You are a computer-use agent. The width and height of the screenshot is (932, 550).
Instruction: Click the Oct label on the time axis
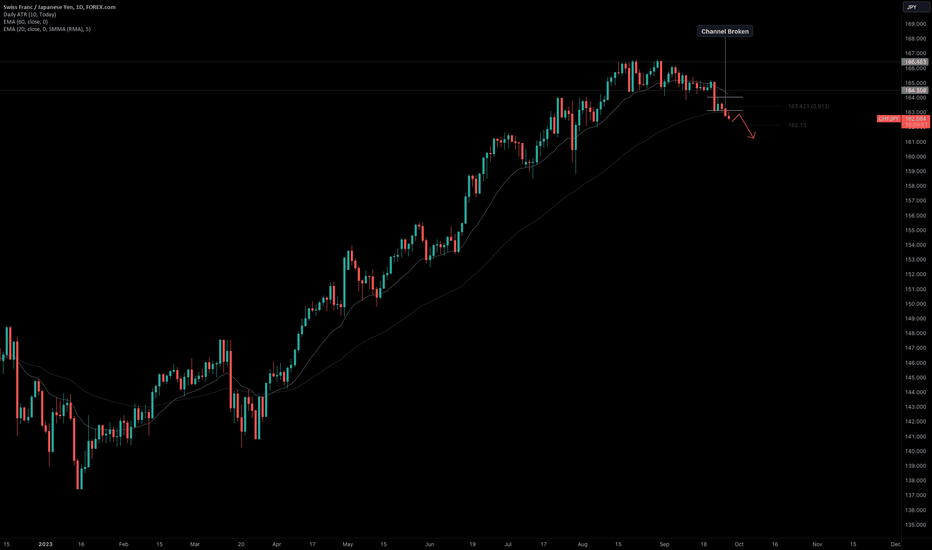click(739, 544)
